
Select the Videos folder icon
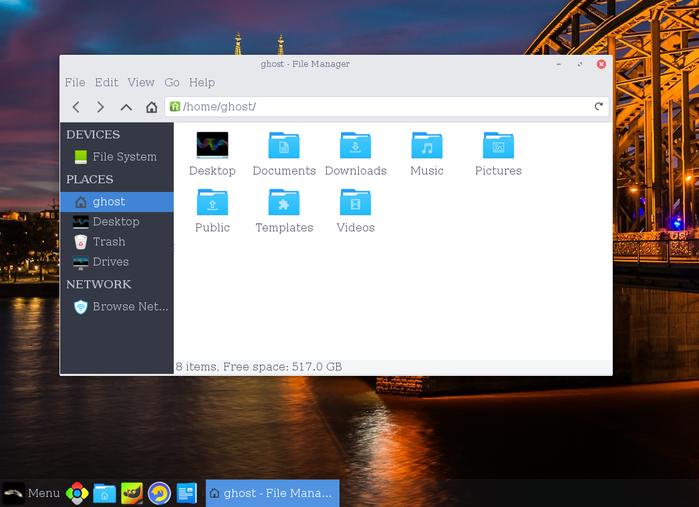point(355,203)
